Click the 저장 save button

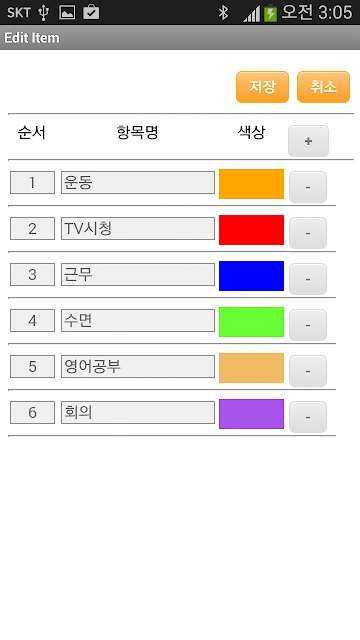(x=262, y=87)
